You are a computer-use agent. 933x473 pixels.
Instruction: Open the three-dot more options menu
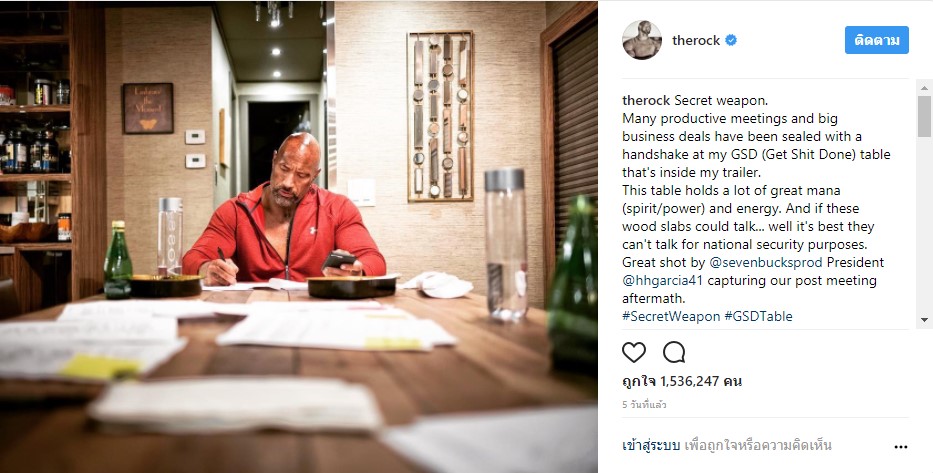[901, 447]
